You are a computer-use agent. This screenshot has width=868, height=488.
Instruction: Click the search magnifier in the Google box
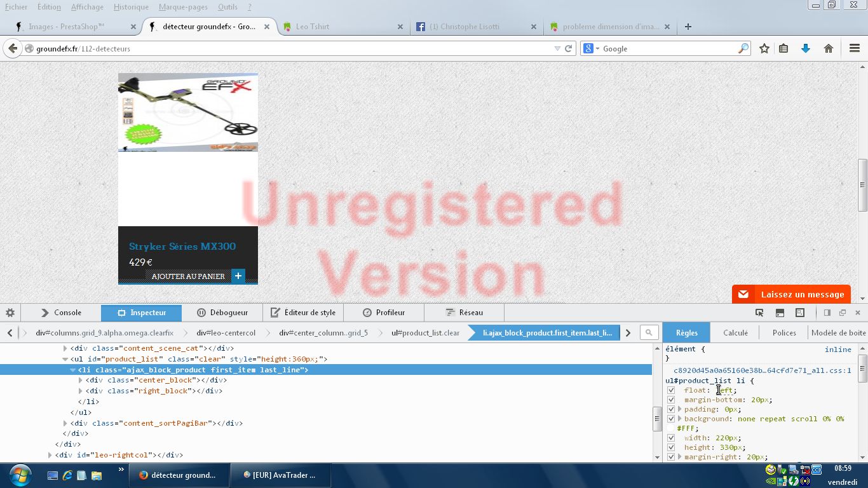coord(743,48)
